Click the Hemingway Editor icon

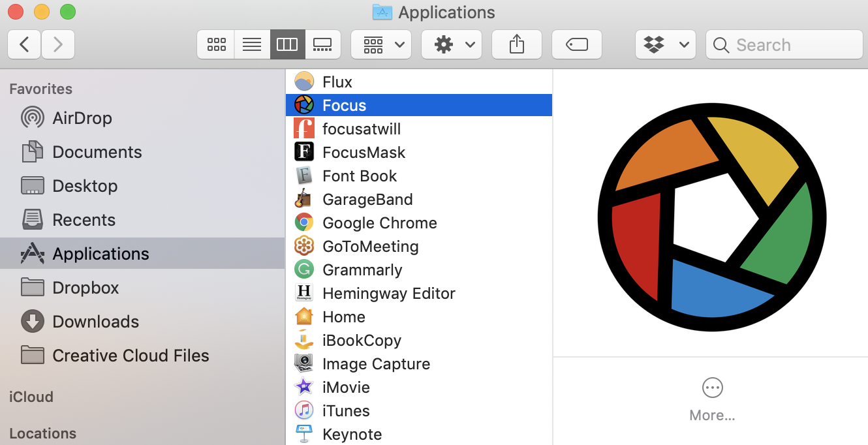[x=304, y=293]
